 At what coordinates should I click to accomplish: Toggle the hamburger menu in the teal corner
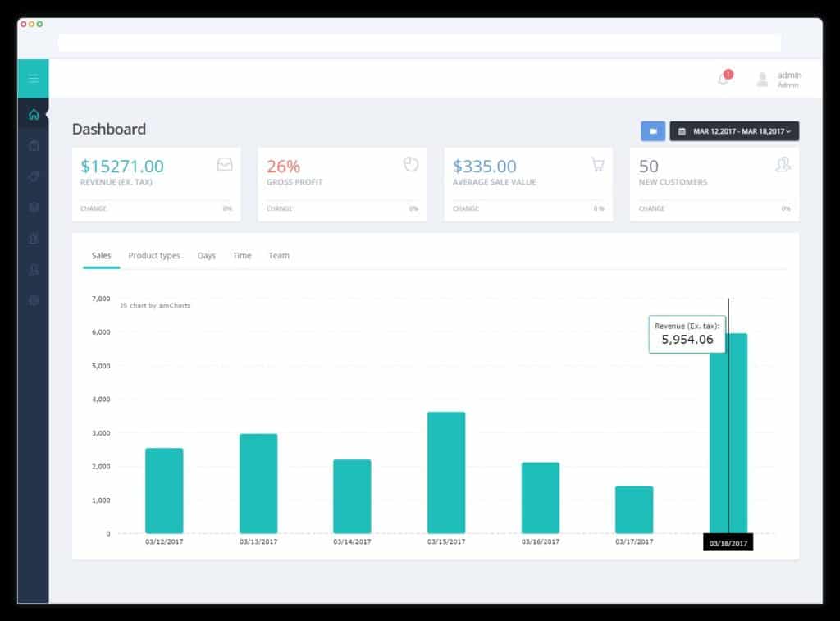click(x=33, y=79)
